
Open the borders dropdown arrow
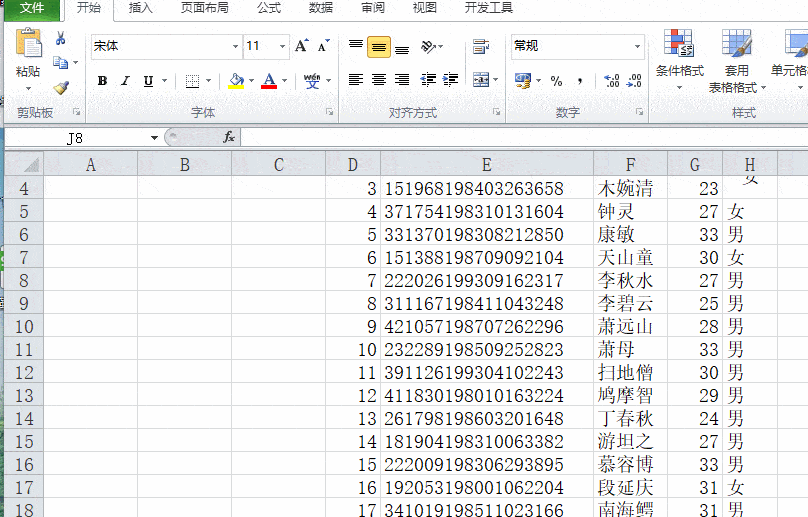click(209, 81)
